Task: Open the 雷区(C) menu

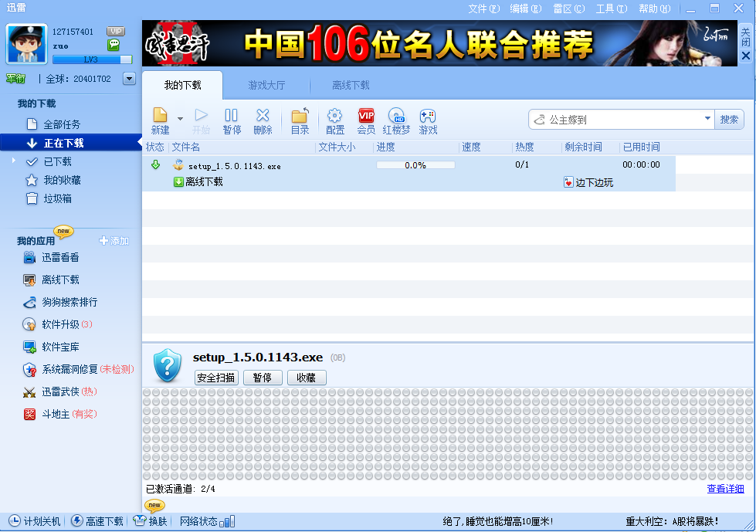Action: click(x=569, y=8)
